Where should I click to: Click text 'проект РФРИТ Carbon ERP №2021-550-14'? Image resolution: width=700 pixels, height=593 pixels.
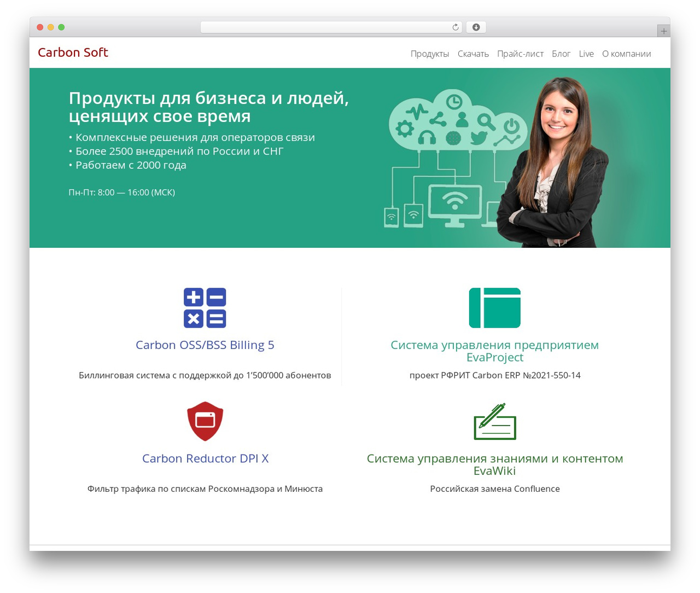pyautogui.click(x=495, y=375)
